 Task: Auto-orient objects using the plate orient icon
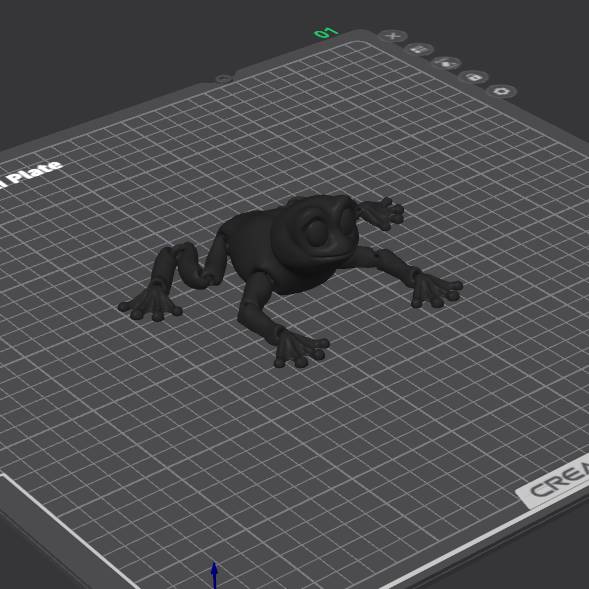click(x=446, y=63)
